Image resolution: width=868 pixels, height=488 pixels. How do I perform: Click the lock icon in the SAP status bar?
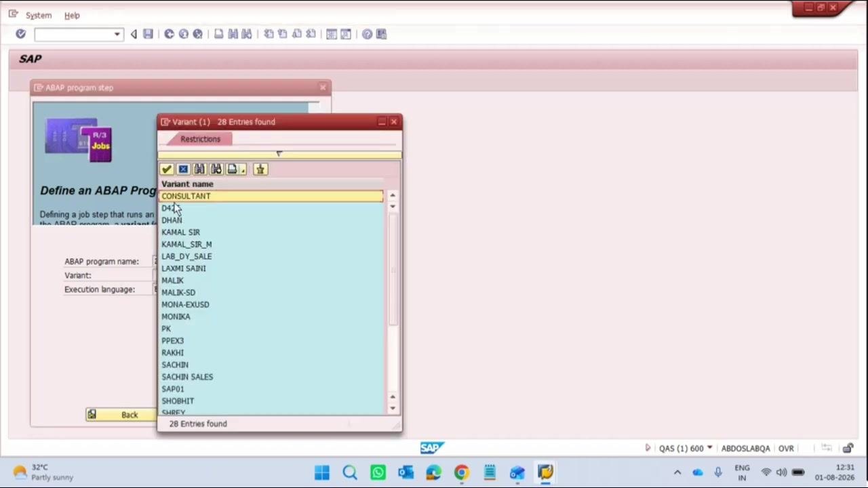(x=848, y=448)
